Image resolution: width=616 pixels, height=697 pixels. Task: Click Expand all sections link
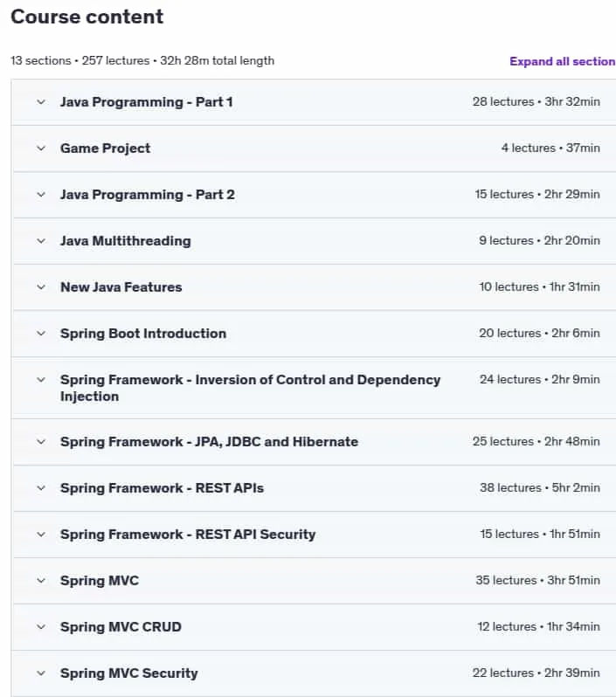[562, 61]
